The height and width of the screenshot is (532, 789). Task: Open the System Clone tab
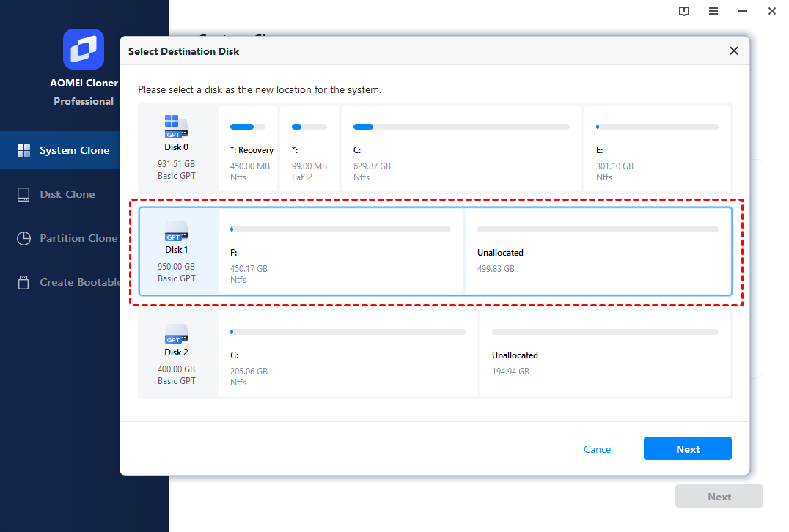60,150
